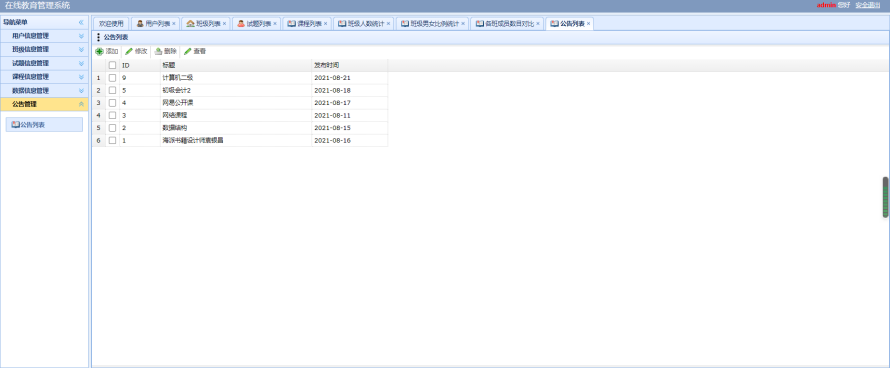This screenshot has height=368, width=890.
Task: Check the box for row 初级会计2
Action: 112,90
